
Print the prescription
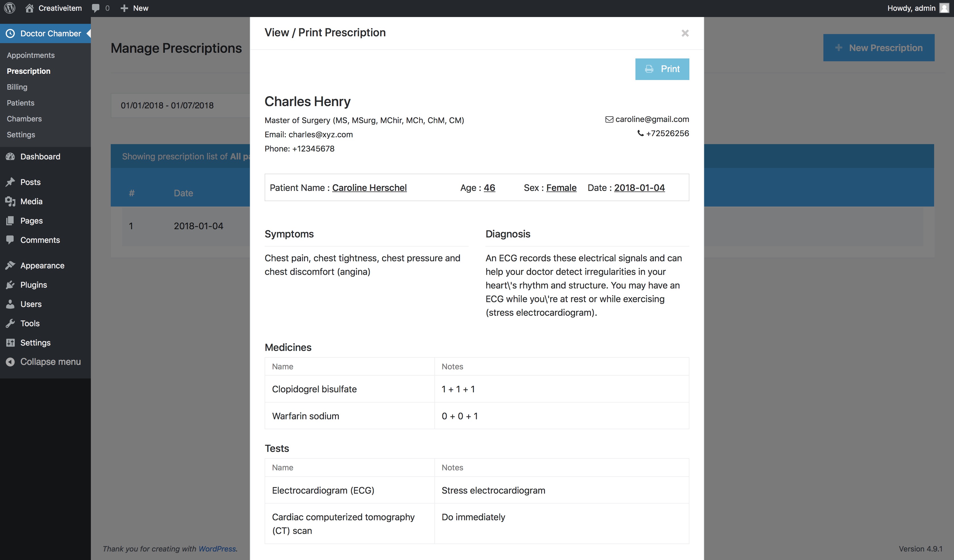click(662, 69)
